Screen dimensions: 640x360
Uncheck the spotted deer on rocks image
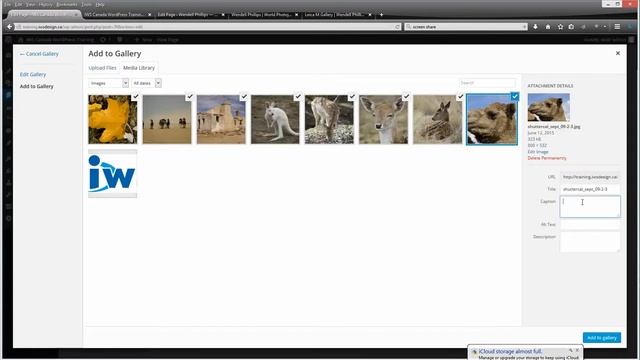[352, 96]
